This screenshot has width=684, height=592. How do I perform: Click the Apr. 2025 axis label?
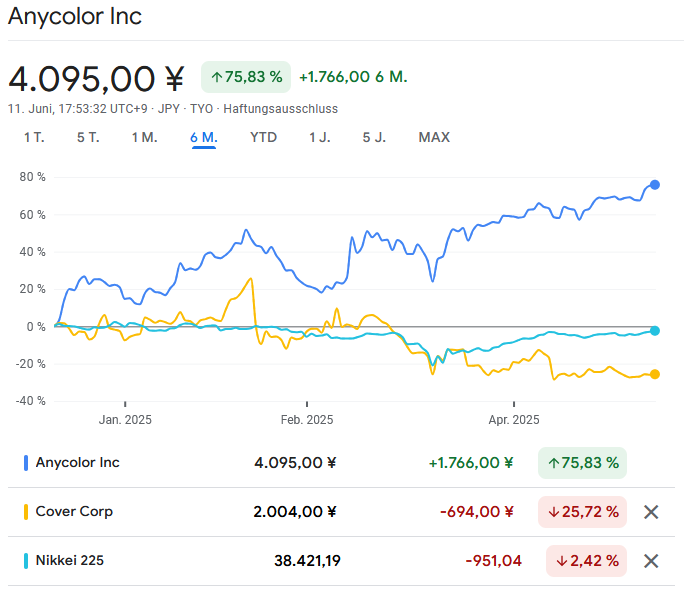tap(514, 420)
